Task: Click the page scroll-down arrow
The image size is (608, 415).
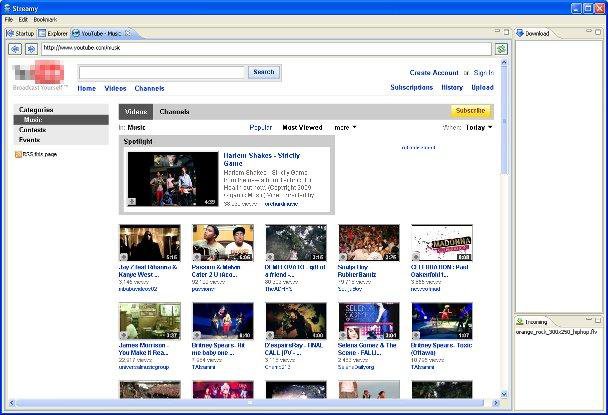Action: coord(504,394)
